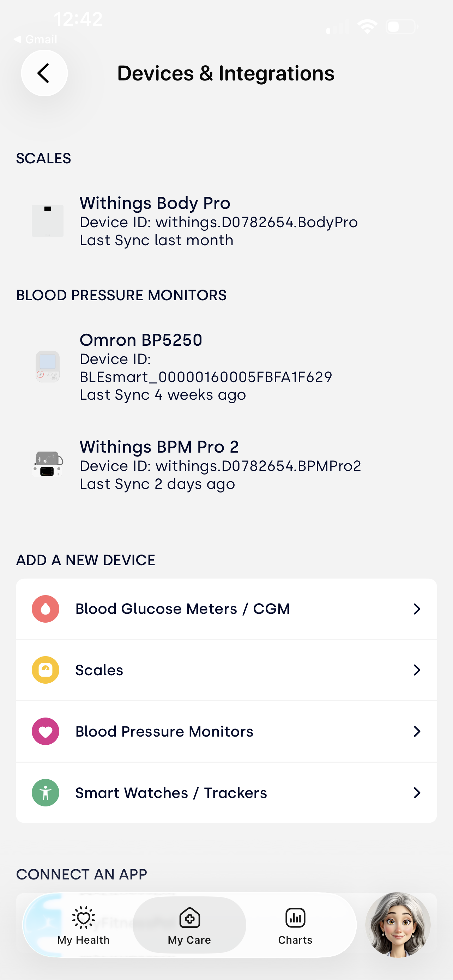Switch to the My Health tab
This screenshot has width=453, height=980.
tap(83, 925)
